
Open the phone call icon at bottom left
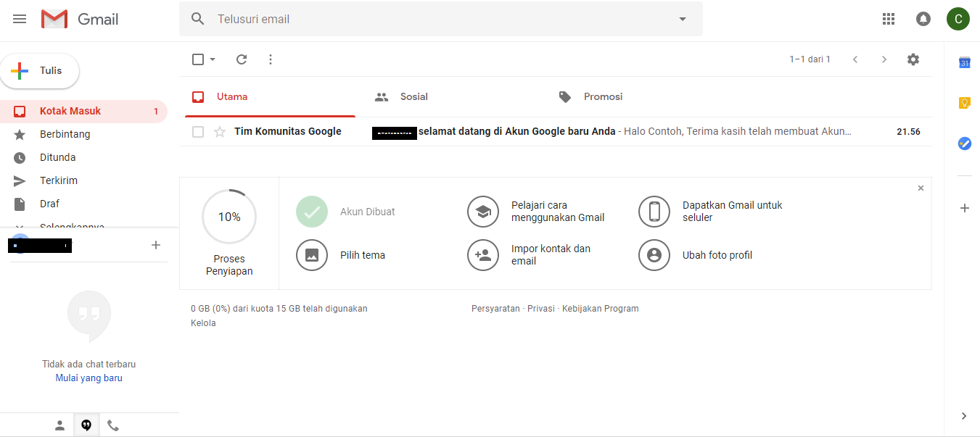[x=112, y=425]
